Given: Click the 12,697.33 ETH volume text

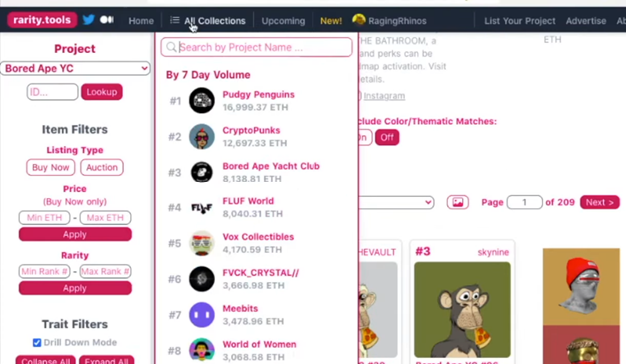Looking at the screenshot, I should tap(255, 143).
